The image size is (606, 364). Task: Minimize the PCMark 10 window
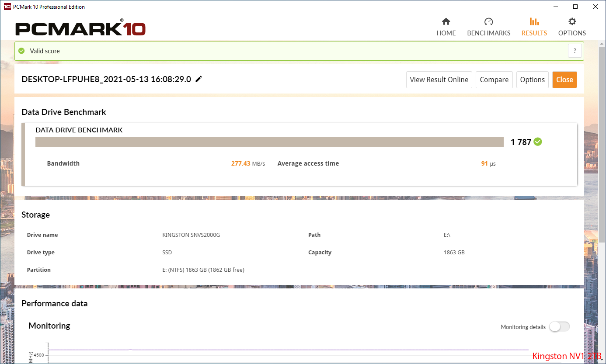point(555,7)
